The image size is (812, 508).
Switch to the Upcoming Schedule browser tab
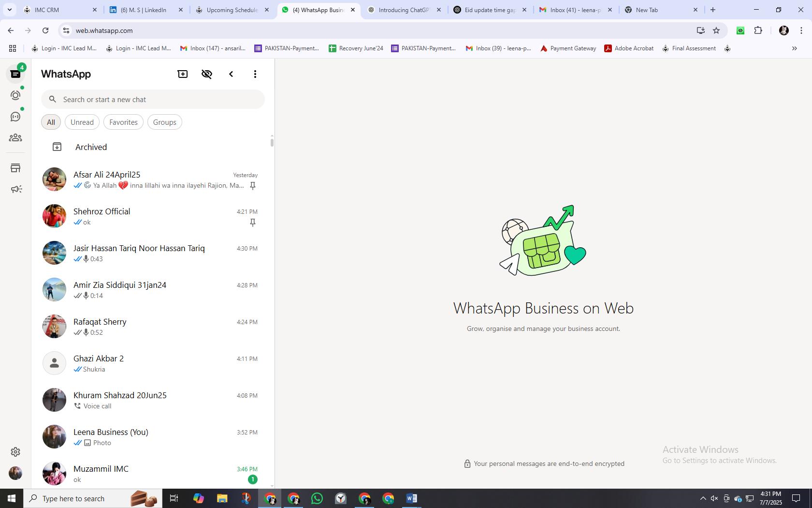coord(232,10)
